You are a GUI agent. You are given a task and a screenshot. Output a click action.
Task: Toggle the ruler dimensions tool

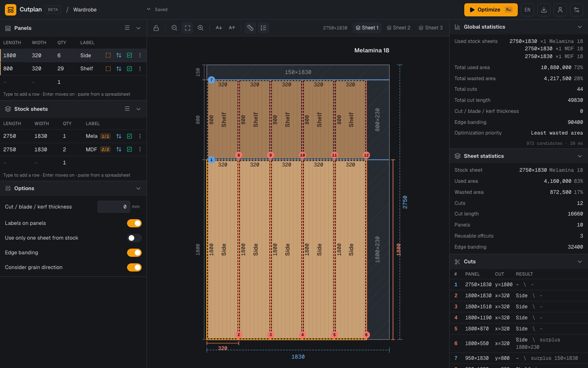coord(250,28)
